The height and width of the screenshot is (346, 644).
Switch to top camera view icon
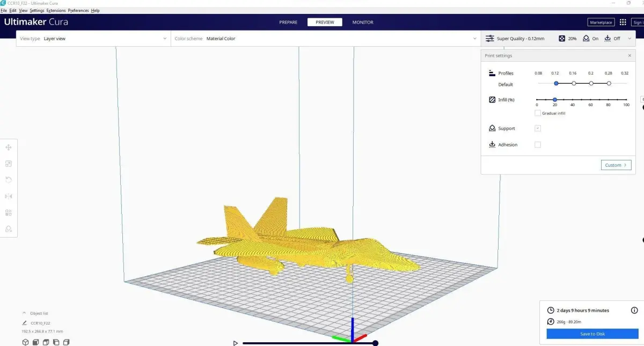(46, 342)
